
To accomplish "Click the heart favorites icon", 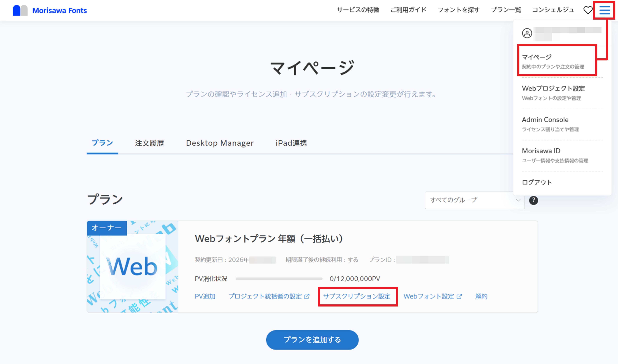I will click(588, 10).
